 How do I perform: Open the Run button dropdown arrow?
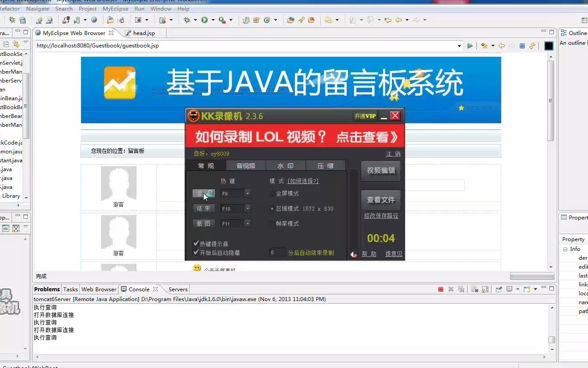click(213, 20)
